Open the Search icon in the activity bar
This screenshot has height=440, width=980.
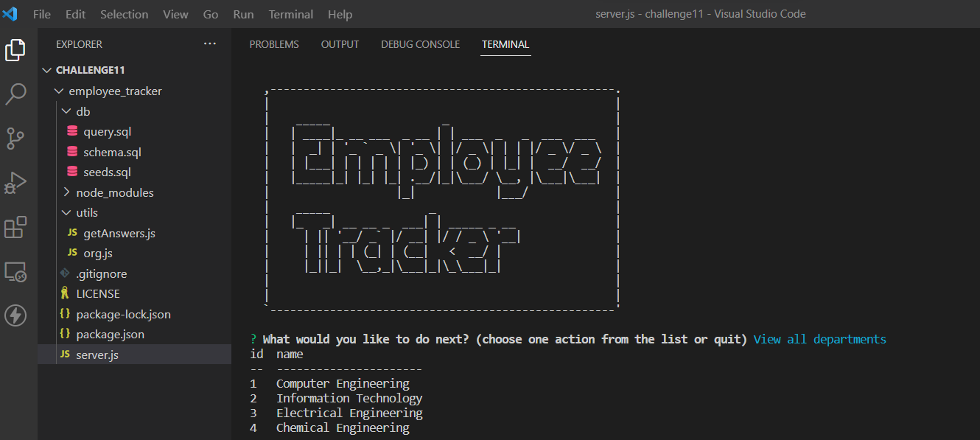[x=15, y=94]
